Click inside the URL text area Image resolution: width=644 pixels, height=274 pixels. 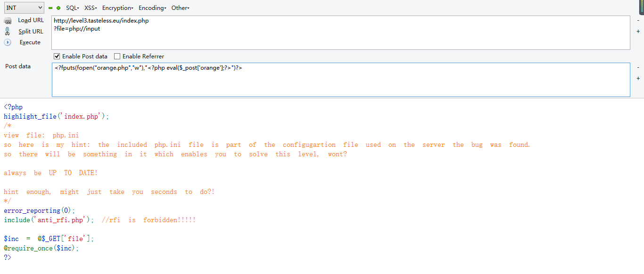coord(341,32)
